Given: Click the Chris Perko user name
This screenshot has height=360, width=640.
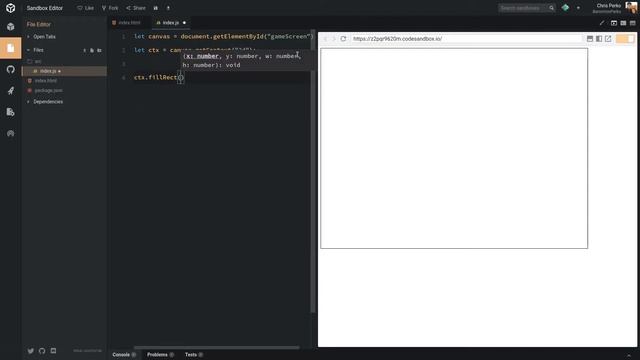Looking at the screenshot, I should pos(609,6).
